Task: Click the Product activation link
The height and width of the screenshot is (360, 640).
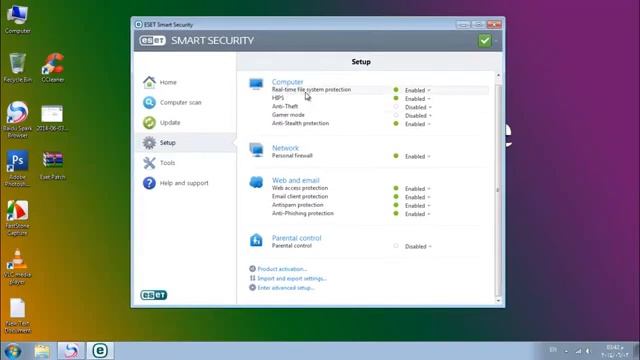Action: point(282,269)
